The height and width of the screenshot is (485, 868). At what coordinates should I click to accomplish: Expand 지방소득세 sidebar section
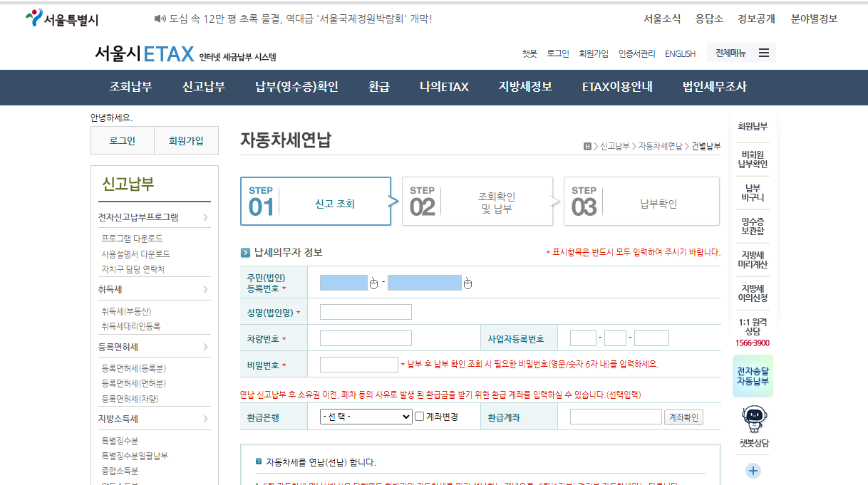(x=154, y=419)
